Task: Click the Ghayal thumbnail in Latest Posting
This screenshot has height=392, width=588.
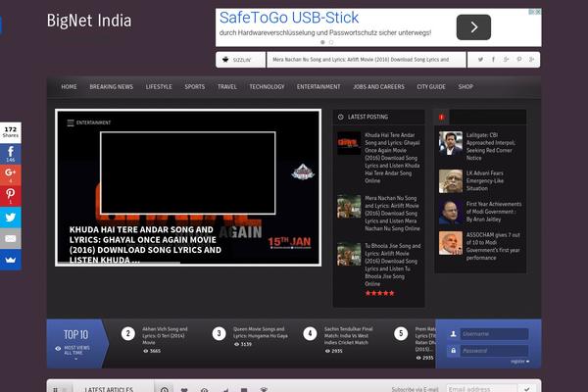Action: coord(349,143)
